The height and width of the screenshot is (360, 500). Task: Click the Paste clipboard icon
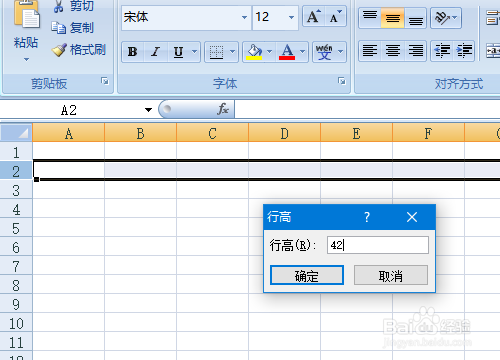pos(27,15)
